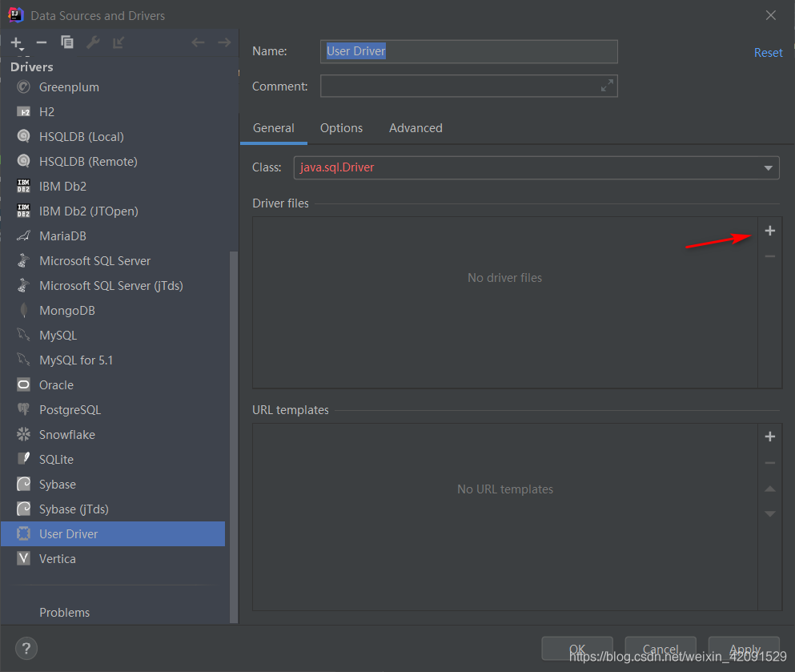
Task: Click the Greenplum driver icon
Action: (x=23, y=87)
